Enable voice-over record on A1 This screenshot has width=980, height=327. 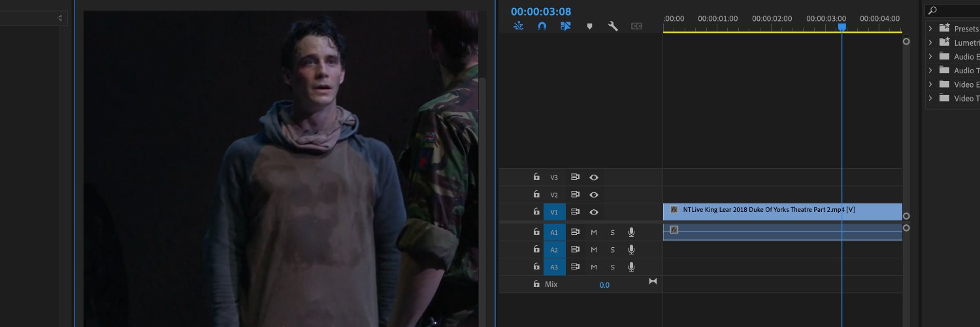pyautogui.click(x=631, y=232)
